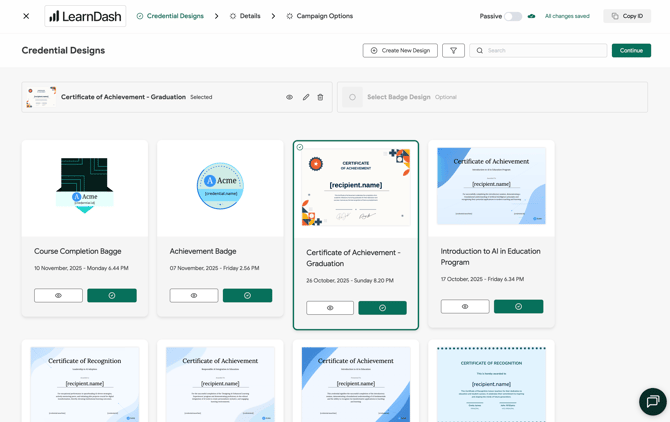Remove the selected certificate using trash icon

(x=320, y=97)
